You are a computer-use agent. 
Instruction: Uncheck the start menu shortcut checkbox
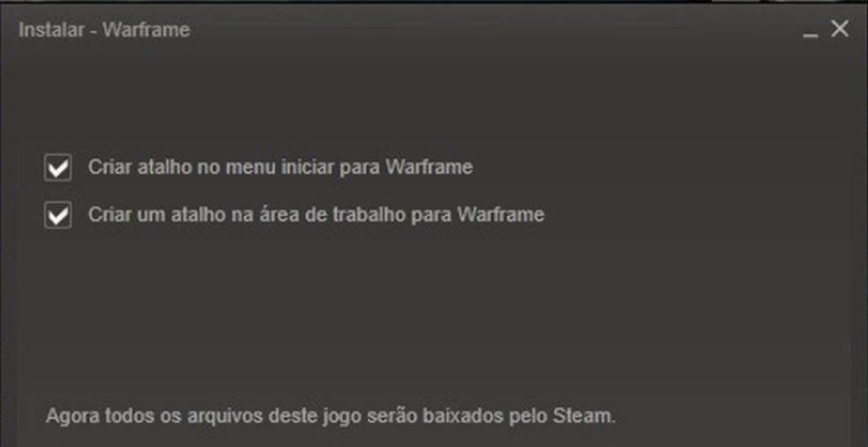pos(57,168)
